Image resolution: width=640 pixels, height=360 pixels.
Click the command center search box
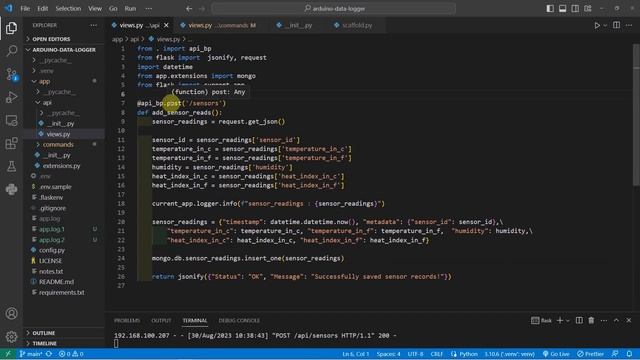coord(333,9)
